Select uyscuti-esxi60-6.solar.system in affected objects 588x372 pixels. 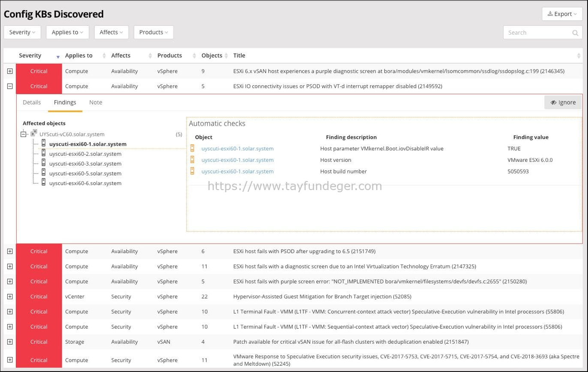[85, 183]
